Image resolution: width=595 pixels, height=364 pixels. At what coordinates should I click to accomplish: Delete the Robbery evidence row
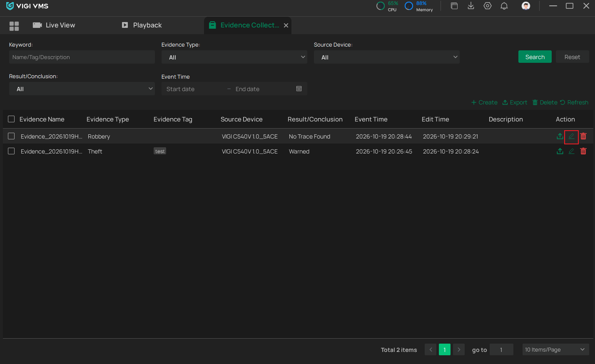pyautogui.click(x=583, y=136)
